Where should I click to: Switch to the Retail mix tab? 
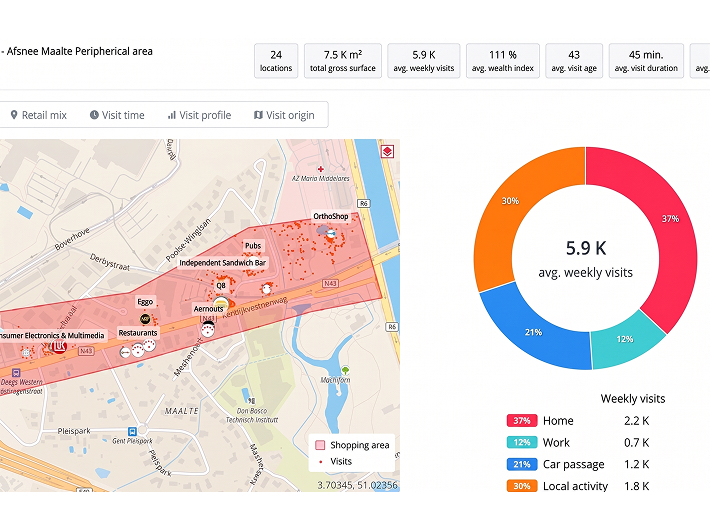tap(39, 115)
